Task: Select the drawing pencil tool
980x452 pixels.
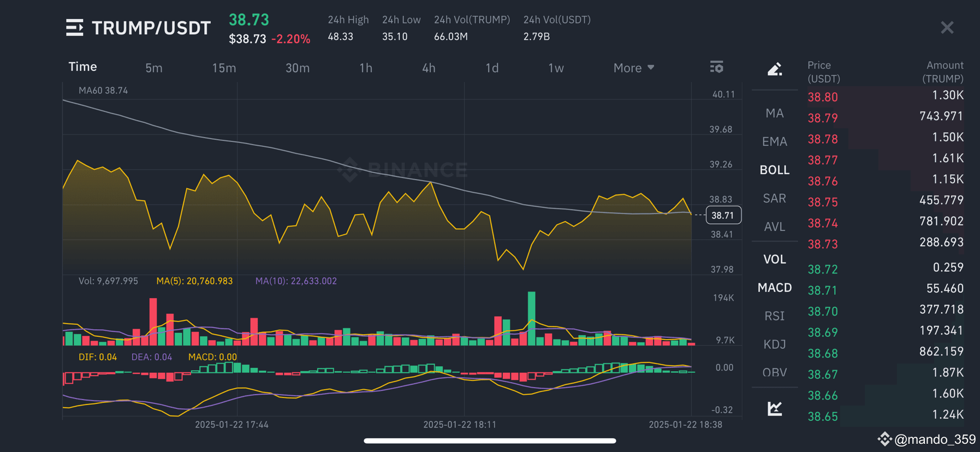Action: pyautogui.click(x=775, y=69)
